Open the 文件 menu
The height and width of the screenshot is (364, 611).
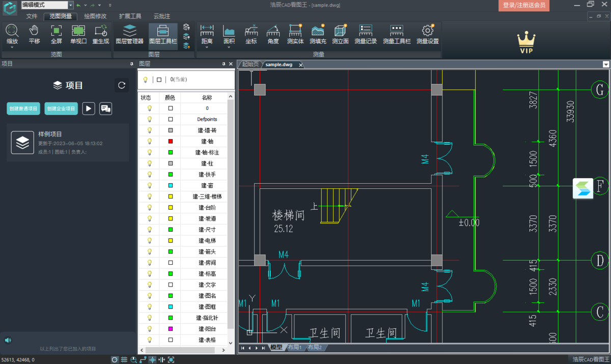(x=32, y=16)
